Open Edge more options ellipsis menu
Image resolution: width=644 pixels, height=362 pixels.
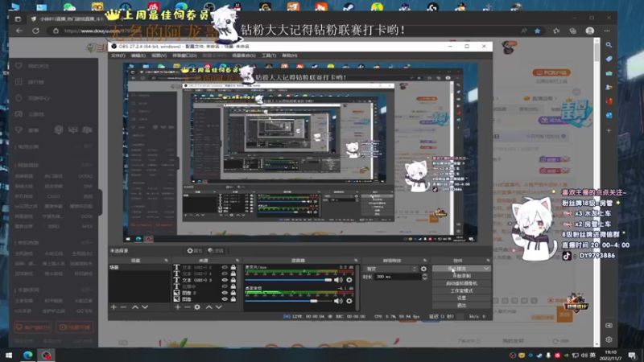point(607,31)
